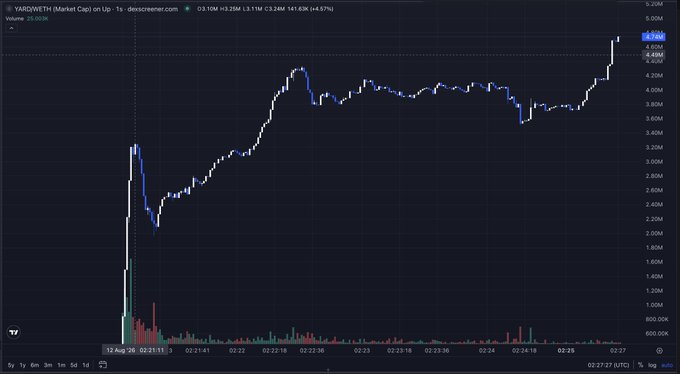Select the 5d time range
Image resolution: width=680 pixels, height=374 pixels.
(x=74, y=365)
